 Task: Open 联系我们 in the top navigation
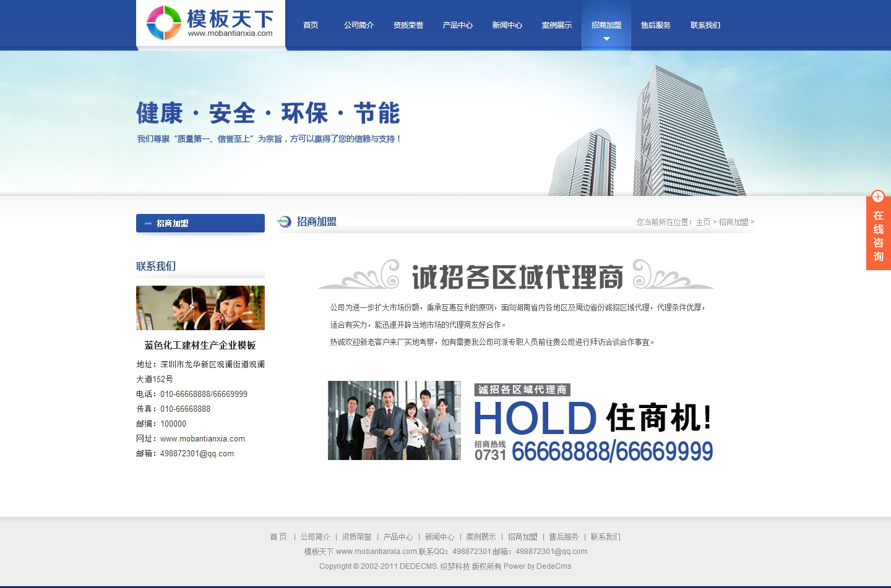pos(705,25)
